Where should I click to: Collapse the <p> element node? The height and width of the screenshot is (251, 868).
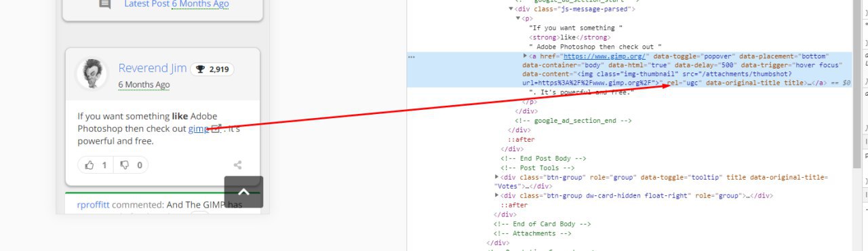coord(518,18)
